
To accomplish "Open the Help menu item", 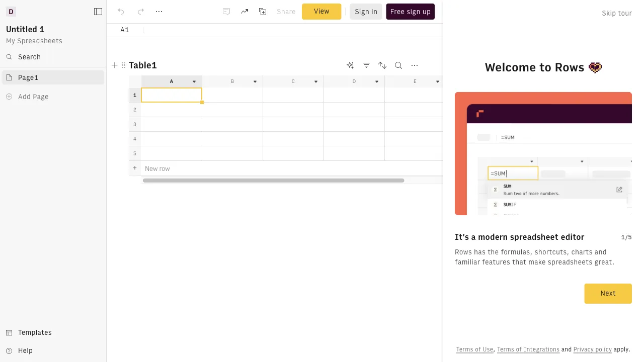I will (x=25, y=350).
